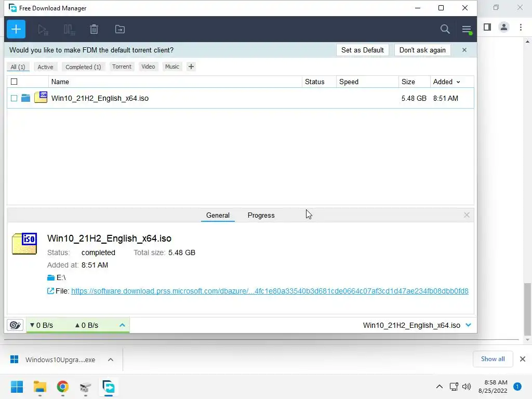The width and height of the screenshot is (532, 399).
Task: Open notification center badge
Action: pyautogui.click(x=517, y=387)
